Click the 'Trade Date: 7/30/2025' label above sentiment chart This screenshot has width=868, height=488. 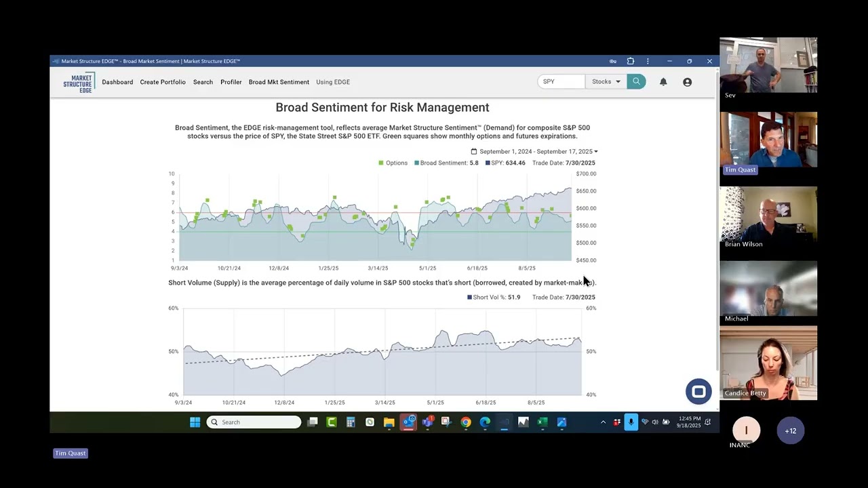tap(564, 163)
